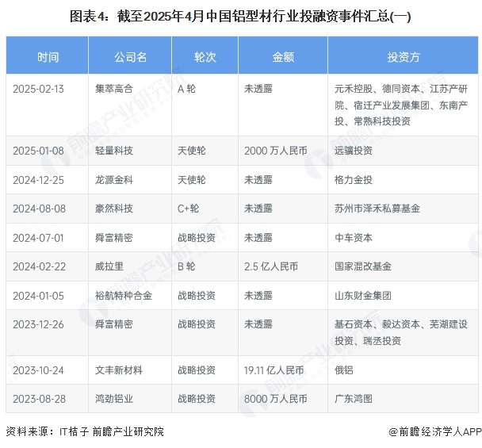The height and width of the screenshot is (448, 482).
Task: Select the date 2023-08-28
Action: tap(40, 399)
